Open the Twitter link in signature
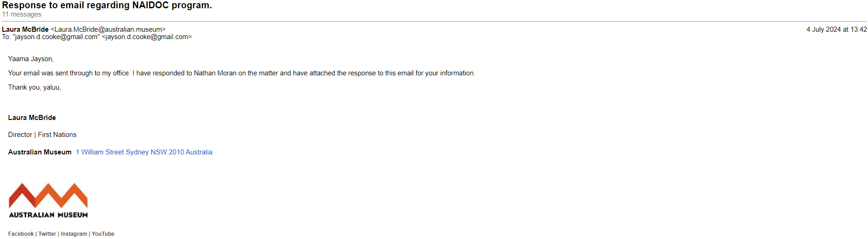Screen dimensions: 868x239 [47, 234]
